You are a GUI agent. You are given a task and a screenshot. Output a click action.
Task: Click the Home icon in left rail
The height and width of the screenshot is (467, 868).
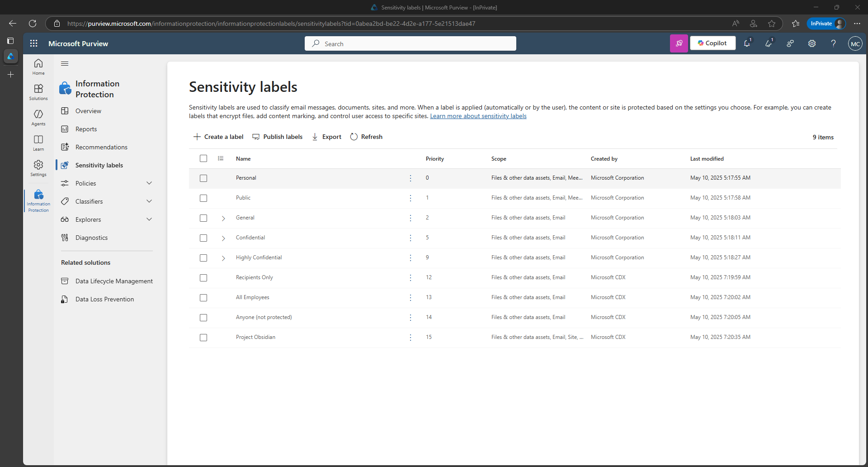pos(38,67)
